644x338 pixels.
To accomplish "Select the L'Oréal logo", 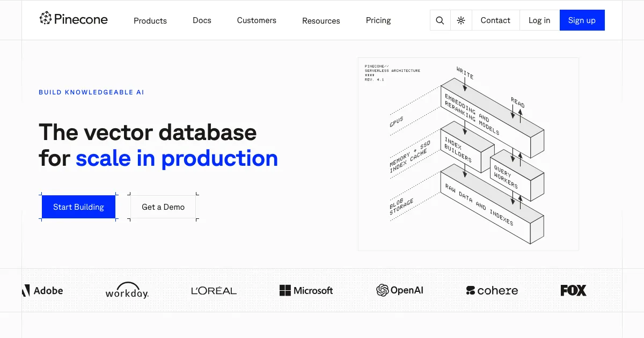I will (214, 291).
